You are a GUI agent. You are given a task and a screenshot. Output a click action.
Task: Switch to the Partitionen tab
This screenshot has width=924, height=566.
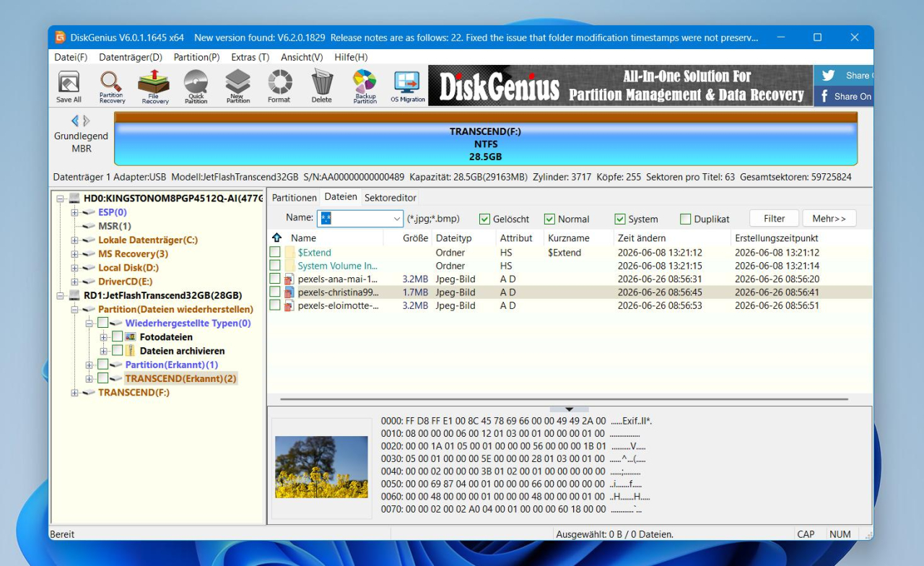click(295, 198)
